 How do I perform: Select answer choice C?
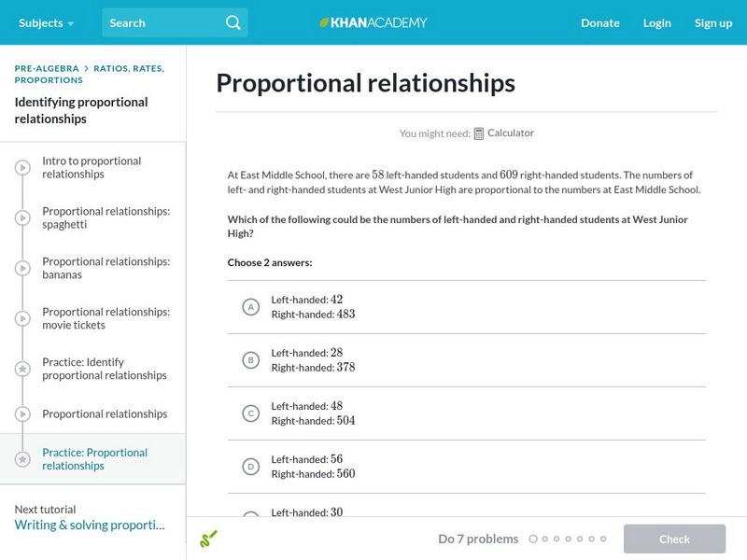[250, 413]
